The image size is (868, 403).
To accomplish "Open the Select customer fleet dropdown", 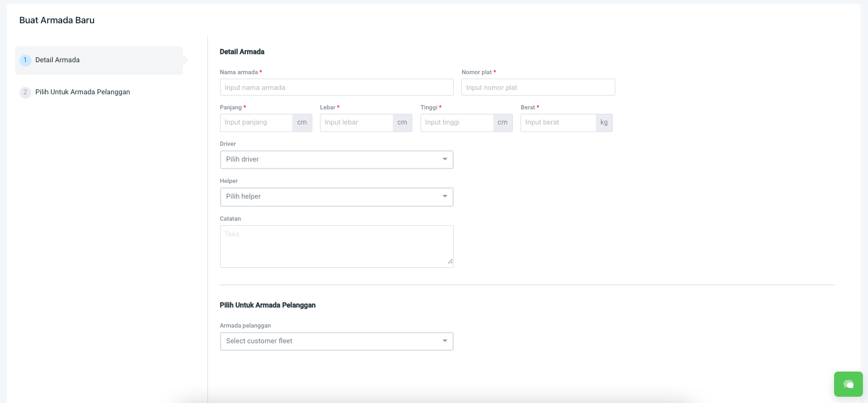I will tap(336, 341).
